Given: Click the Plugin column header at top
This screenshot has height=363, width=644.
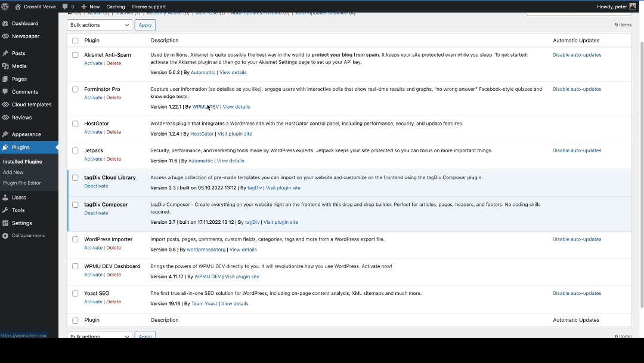Looking at the screenshot, I should (x=92, y=40).
